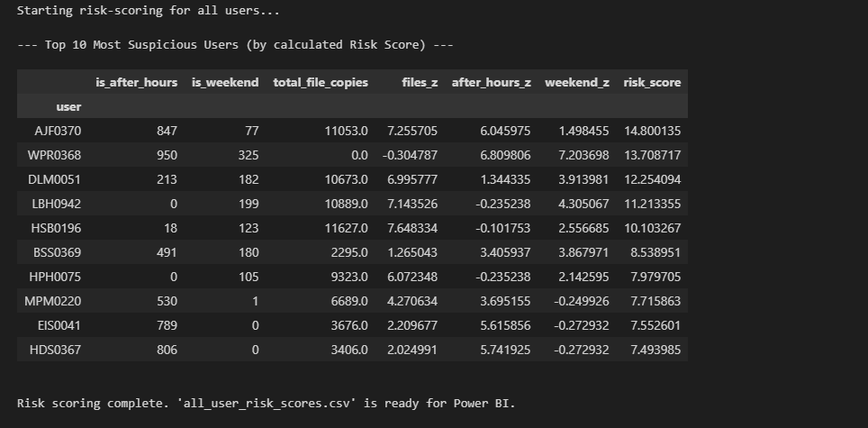Viewport: 868px width, 428px height.
Task: Click the is_after_hours column header
Action: point(136,82)
